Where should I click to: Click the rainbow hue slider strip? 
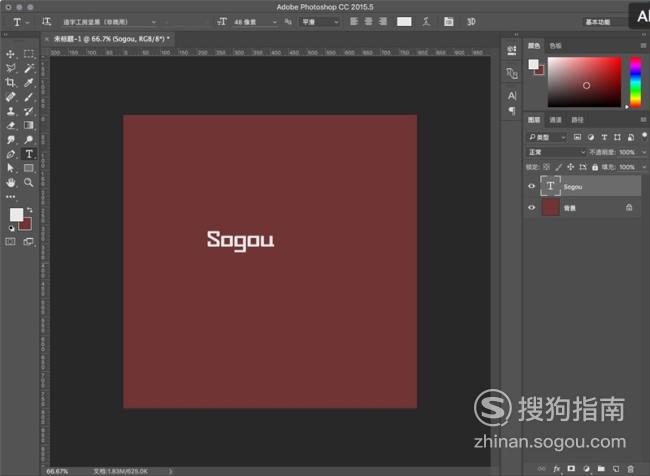(635, 82)
